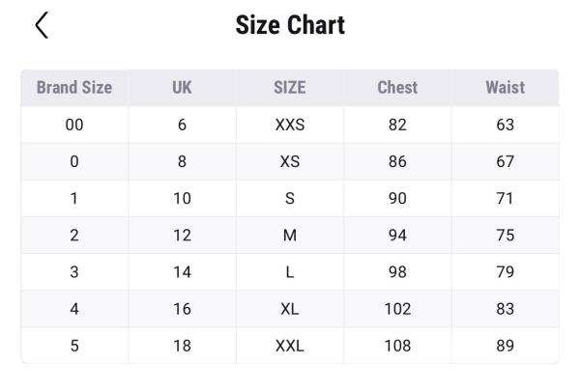Viewport: 580px width, 392px height.
Task: Select the M size cell
Action: 289,235
